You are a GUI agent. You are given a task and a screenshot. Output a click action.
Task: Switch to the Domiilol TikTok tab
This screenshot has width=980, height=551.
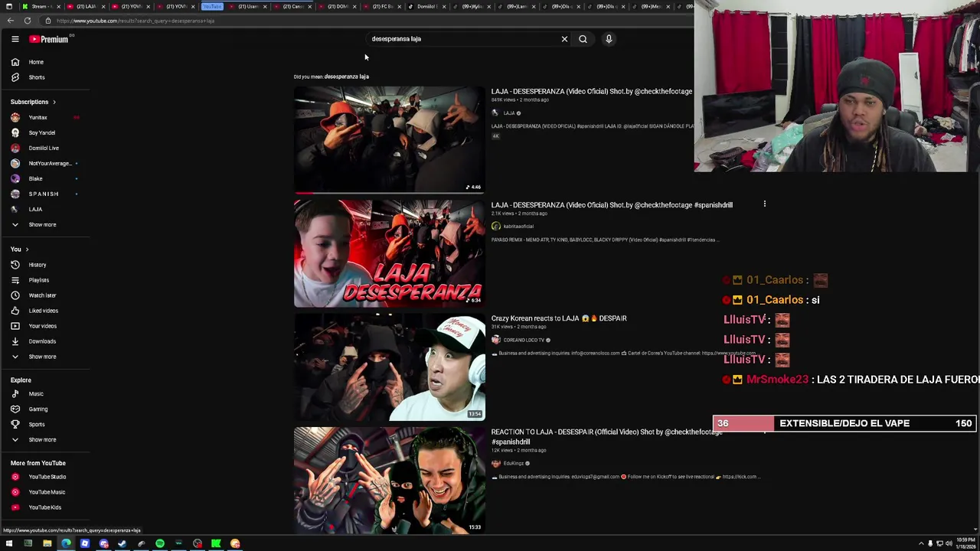427,6
